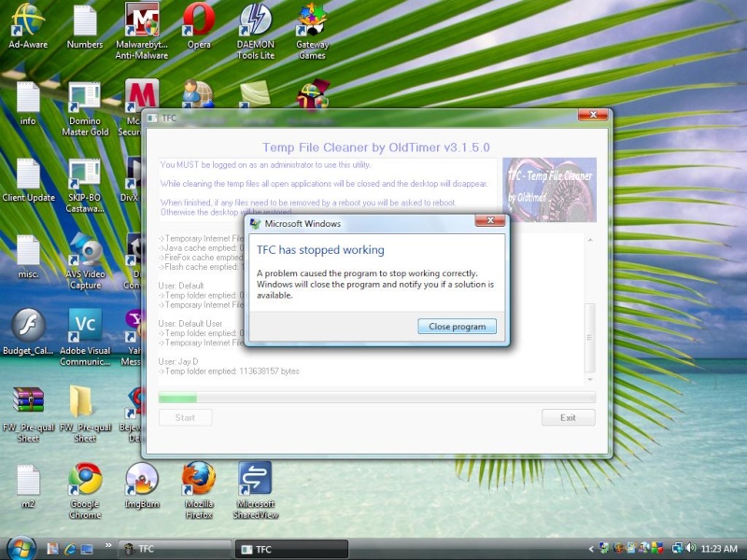747x560 pixels.
Task: Open the AVS Video Capture shortcut
Action: pyautogui.click(x=85, y=262)
